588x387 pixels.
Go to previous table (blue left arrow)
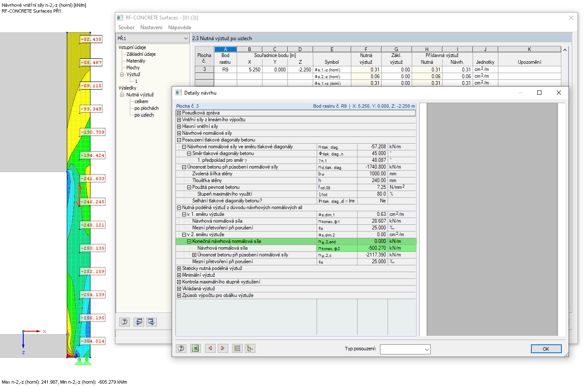point(139,322)
